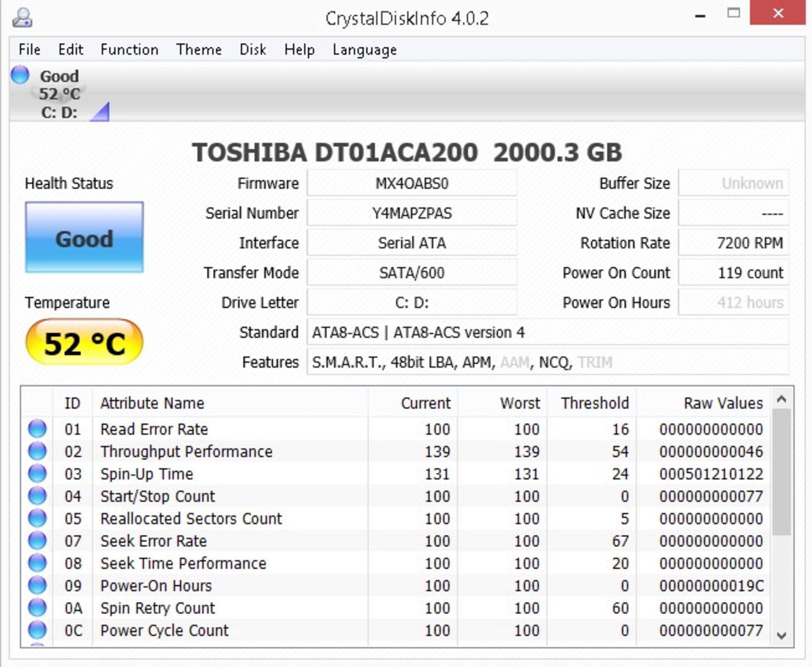812x667 pixels.
Task: Select the Power Cycle Count attribute name
Action: click(x=164, y=631)
